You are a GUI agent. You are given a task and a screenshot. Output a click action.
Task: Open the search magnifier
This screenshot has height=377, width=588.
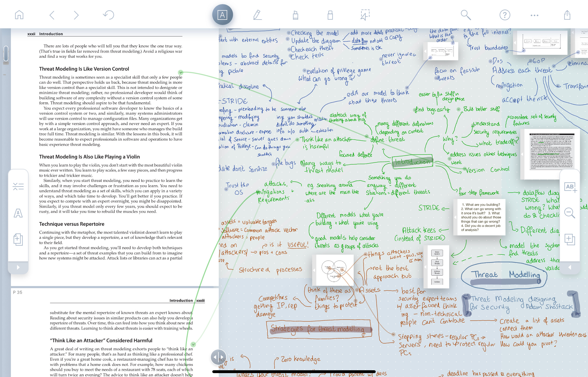point(466,15)
